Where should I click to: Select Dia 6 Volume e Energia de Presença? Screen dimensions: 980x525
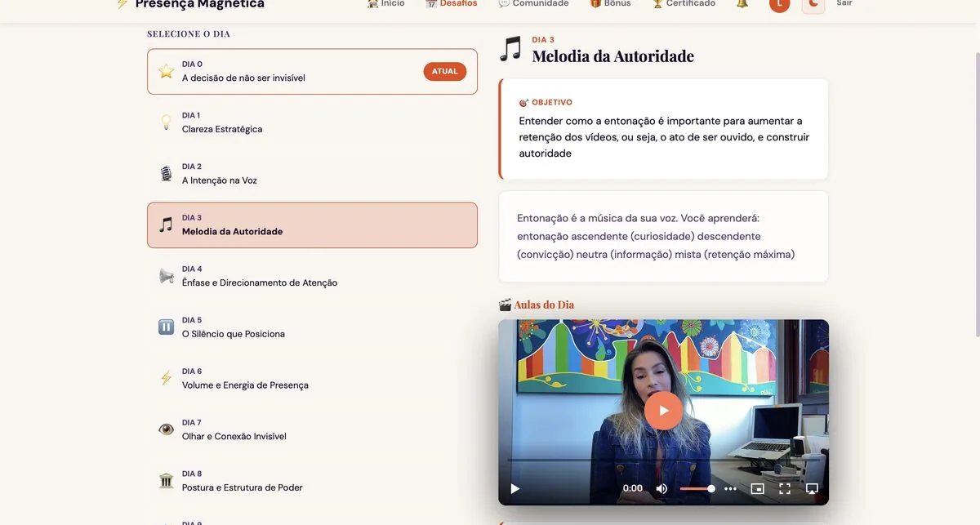312,379
